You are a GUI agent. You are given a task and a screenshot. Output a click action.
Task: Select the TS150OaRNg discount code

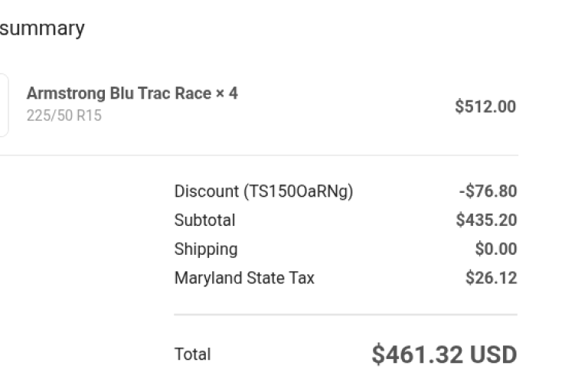[x=299, y=191]
